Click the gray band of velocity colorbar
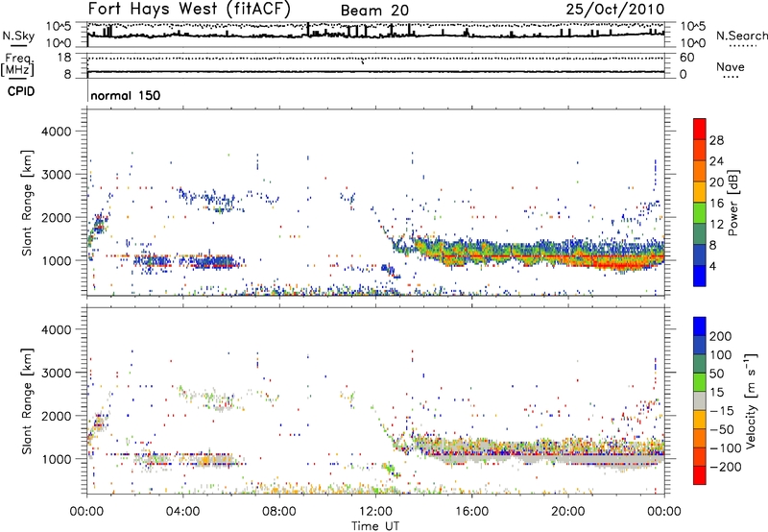 point(700,400)
